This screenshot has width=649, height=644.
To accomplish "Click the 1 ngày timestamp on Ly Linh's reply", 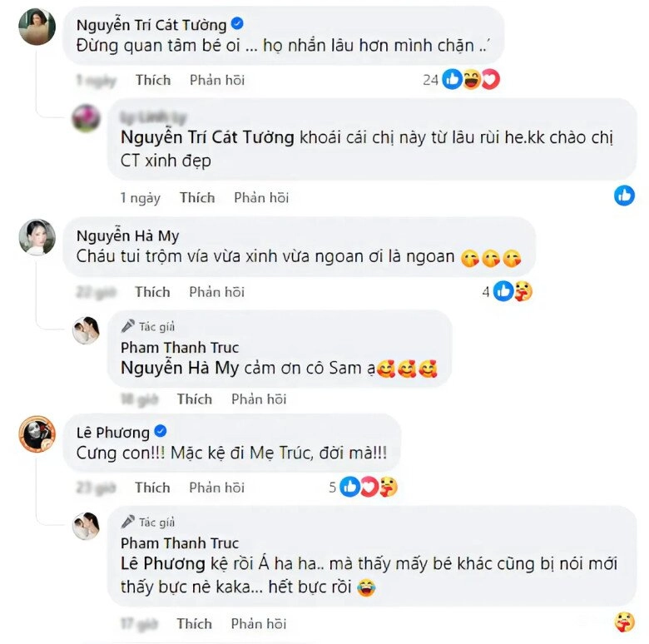I will [139, 197].
